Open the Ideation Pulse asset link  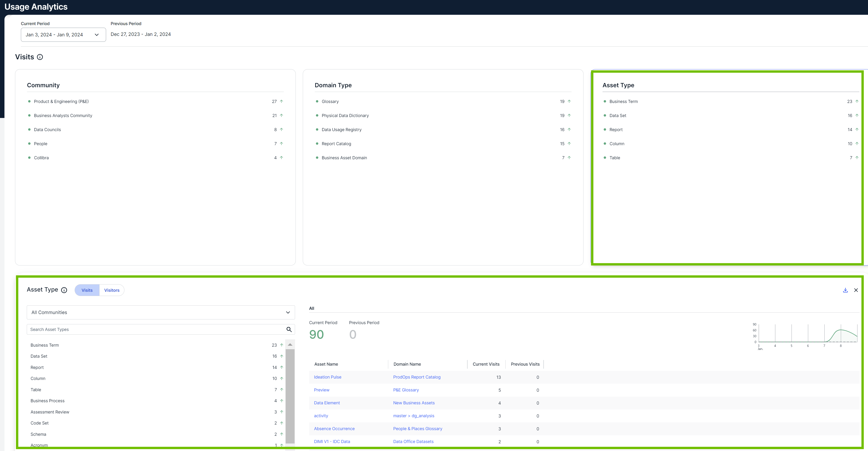[x=327, y=377]
